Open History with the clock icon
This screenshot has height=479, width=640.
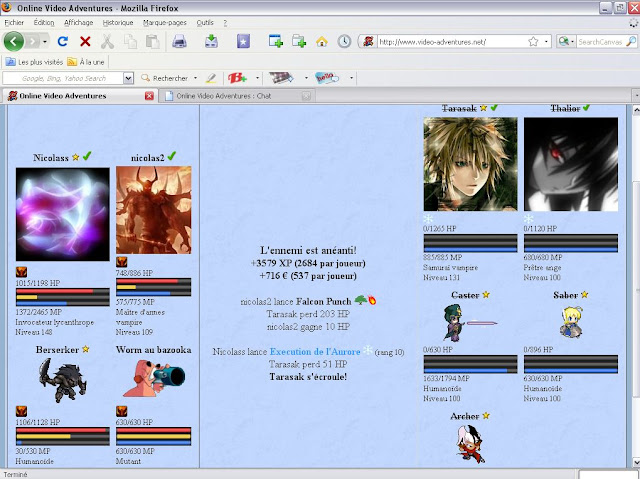pos(344,41)
